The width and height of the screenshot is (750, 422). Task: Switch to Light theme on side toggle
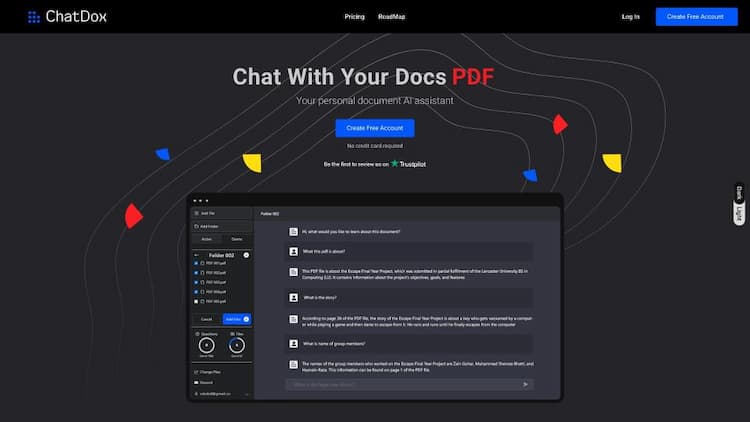740,213
